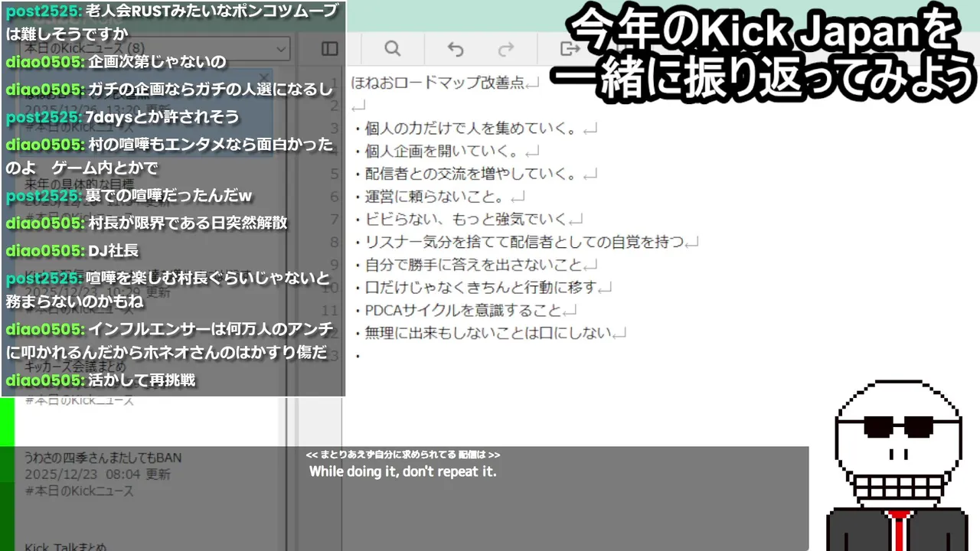Click the chat message 7daysとか許されそう
The width and height of the screenshot is (980, 551).
click(x=162, y=117)
